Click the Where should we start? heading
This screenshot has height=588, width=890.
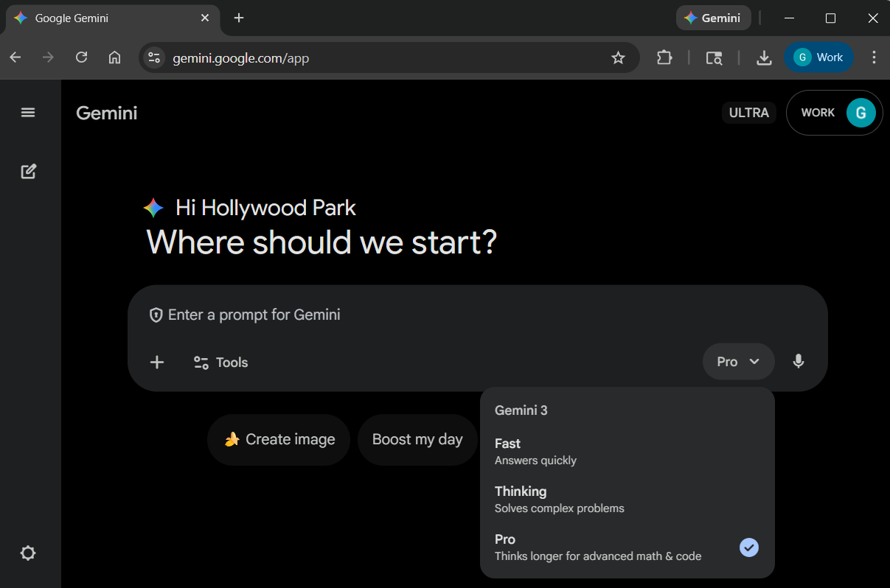tap(322, 242)
